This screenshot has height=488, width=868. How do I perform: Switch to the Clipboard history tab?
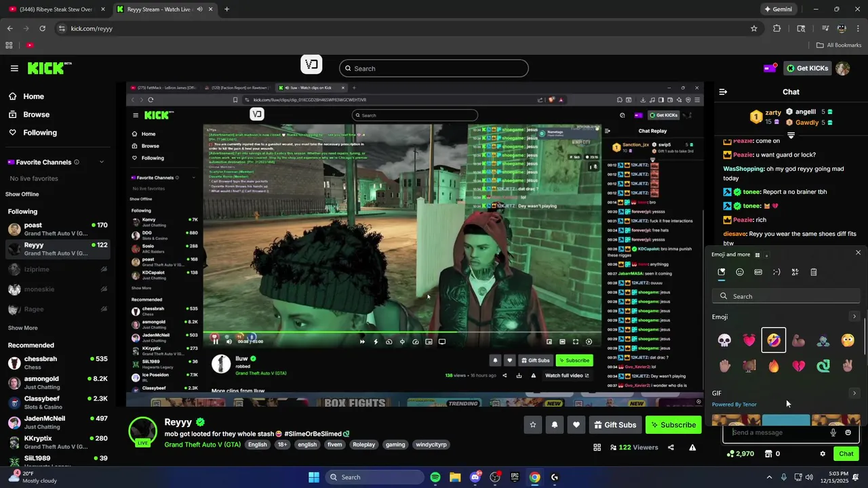tap(814, 272)
